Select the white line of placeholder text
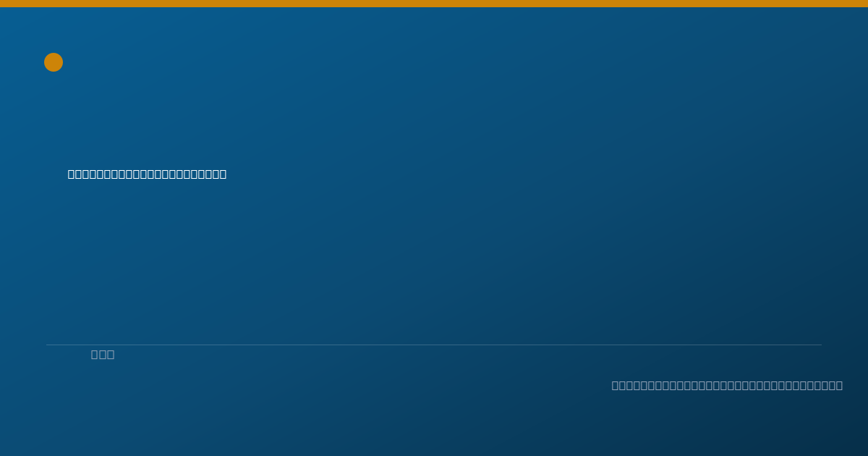The height and width of the screenshot is (456, 868). (x=147, y=174)
